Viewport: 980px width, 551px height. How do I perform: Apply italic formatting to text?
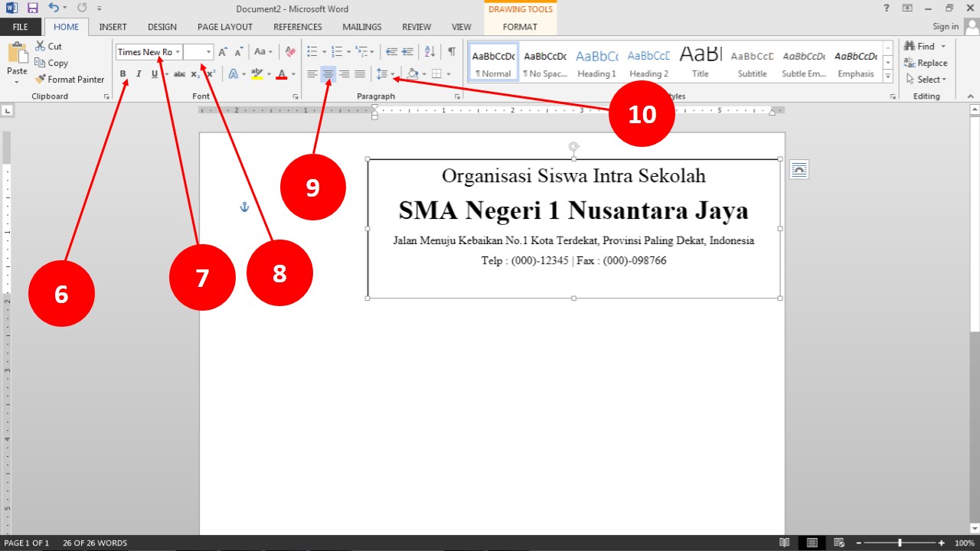[139, 74]
